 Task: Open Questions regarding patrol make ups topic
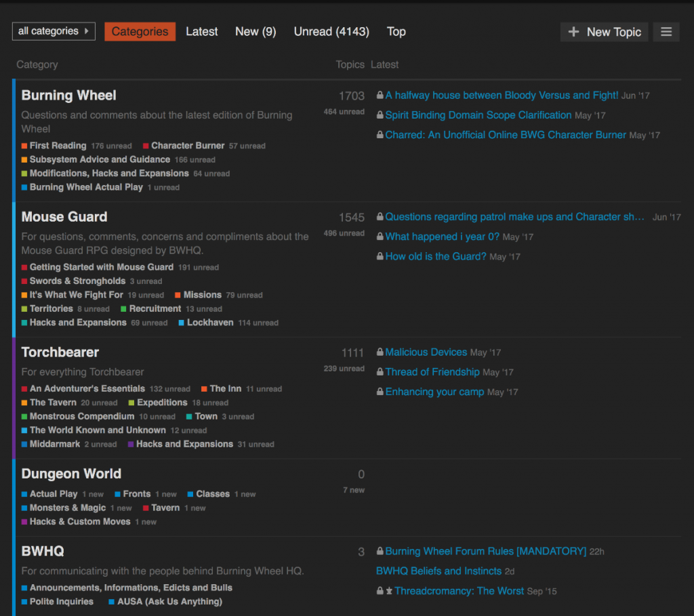[x=515, y=216]
